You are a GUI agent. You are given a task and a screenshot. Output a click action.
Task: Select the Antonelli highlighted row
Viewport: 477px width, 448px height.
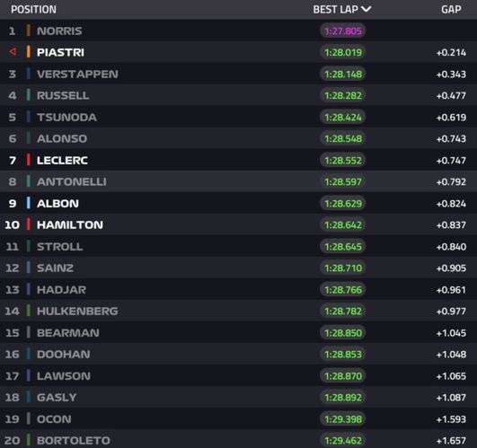[239, 181]
